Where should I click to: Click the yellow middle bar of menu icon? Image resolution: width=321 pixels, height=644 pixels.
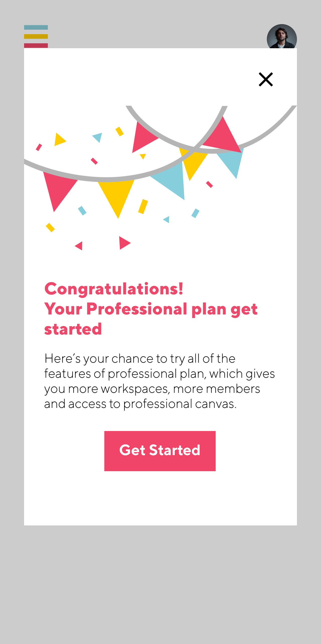[36, 36]
